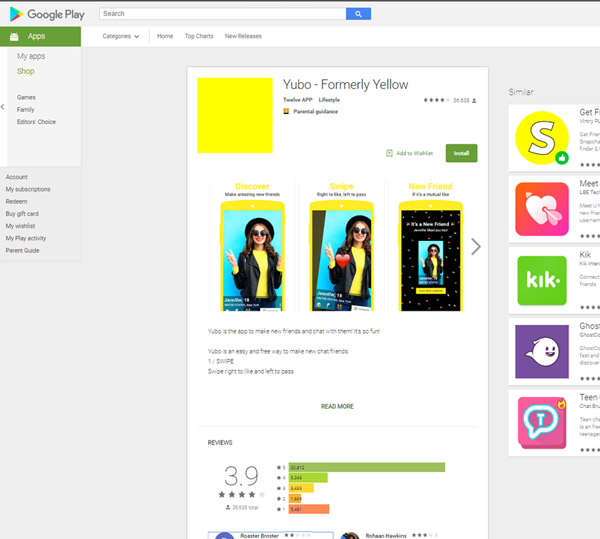Expand the Categories dropdown
The image size is (600, 539).
[x=121, y=36]
